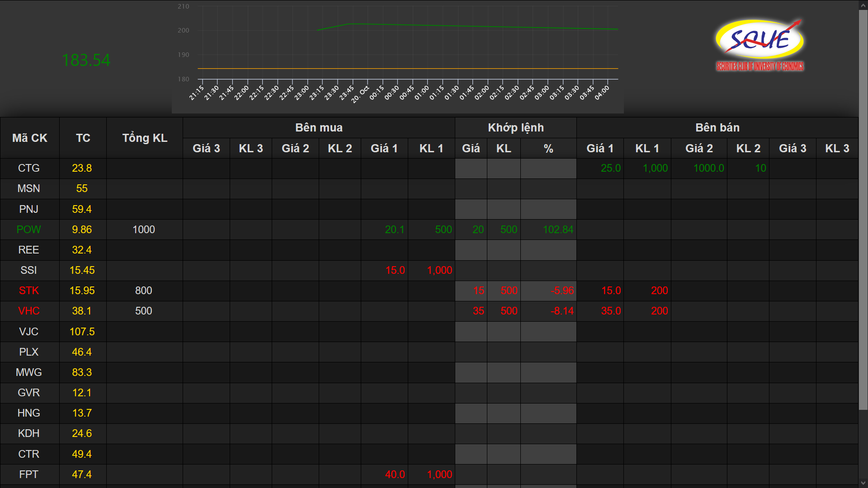Select the POW ticker symbol
Viewport: 868px width, 488px height.
tap(29, 229)
